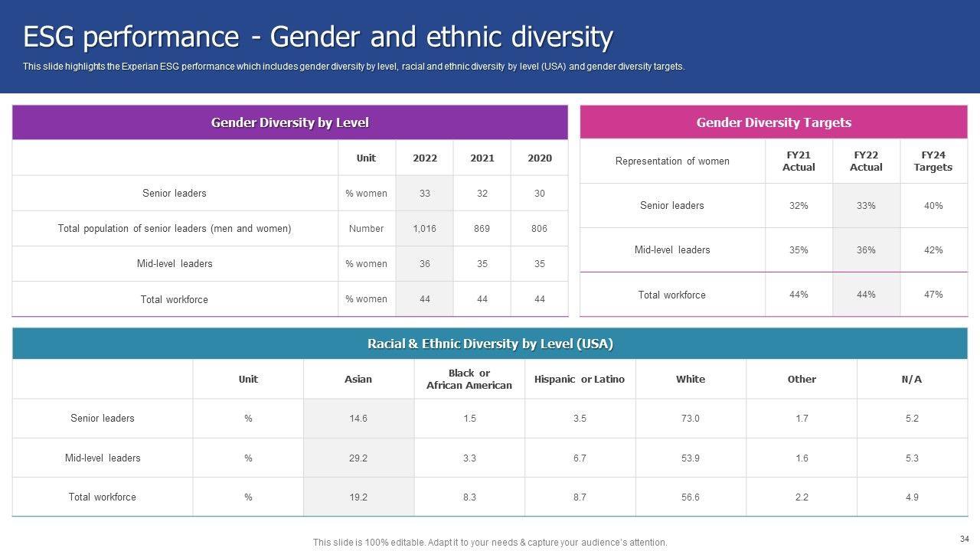980x551 pixels.
Task: Click the Black or African American column header
Action: click(469, 379)
